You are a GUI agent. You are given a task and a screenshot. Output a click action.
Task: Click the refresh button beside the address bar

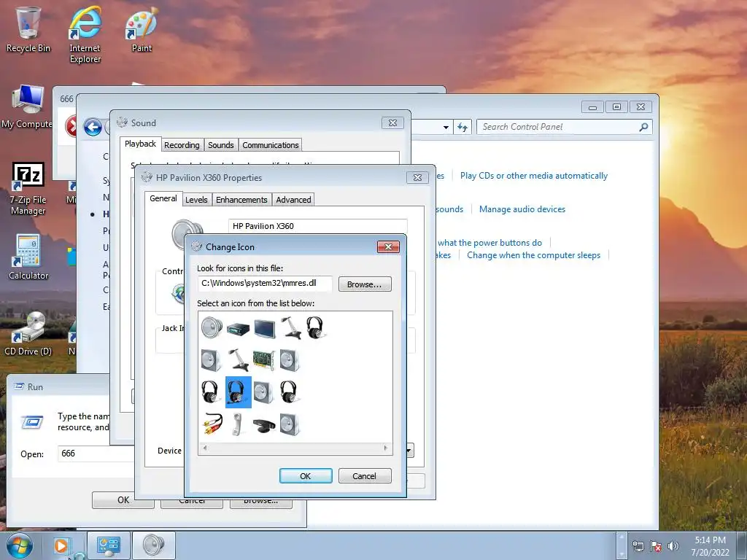click(x=462, y=127)
